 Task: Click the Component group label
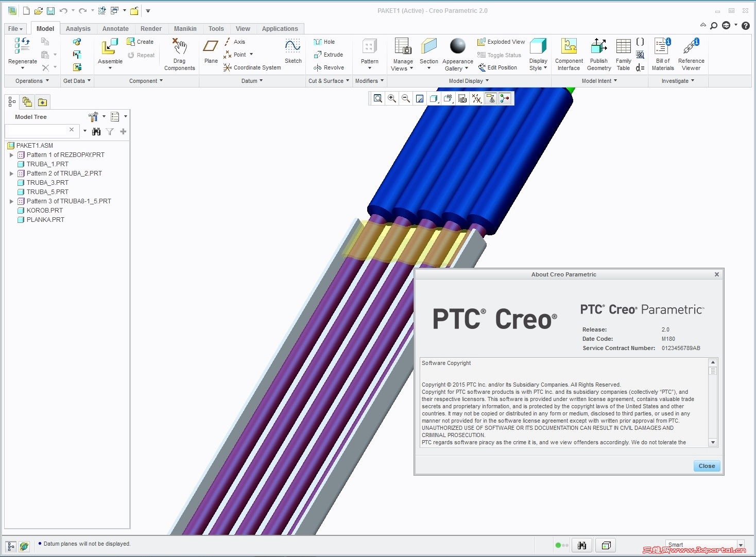click(146, 81)
